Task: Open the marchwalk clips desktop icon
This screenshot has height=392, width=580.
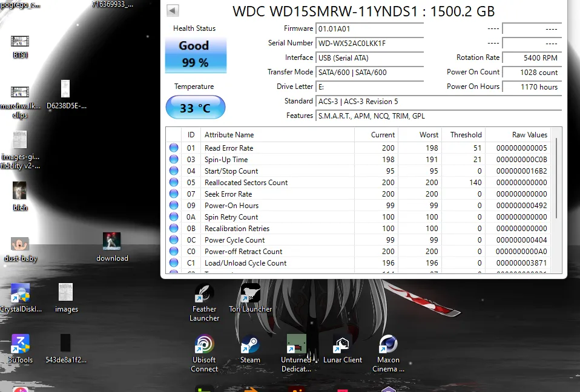Action: point(20,102)
